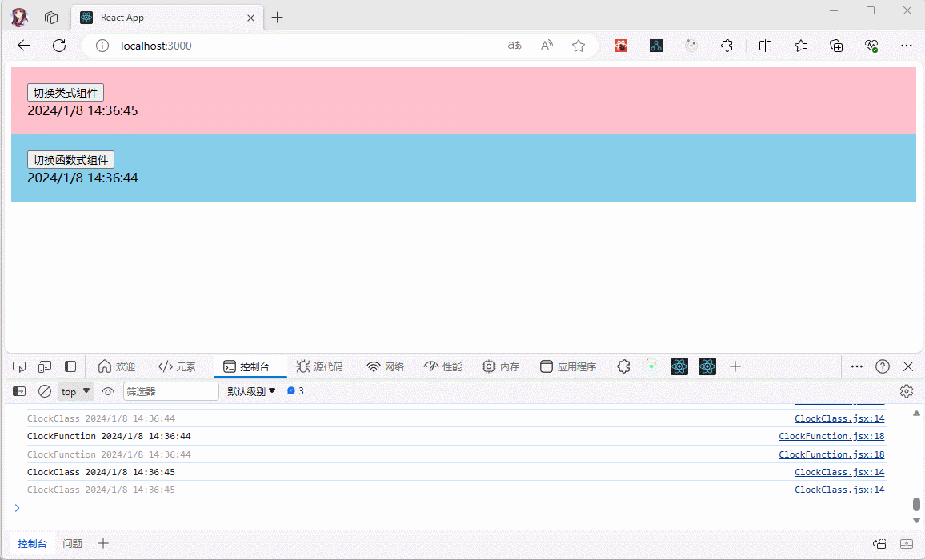Switch to the 元素 DevTools tab
This screenshot has width=925, height=560.
(177, 366)
